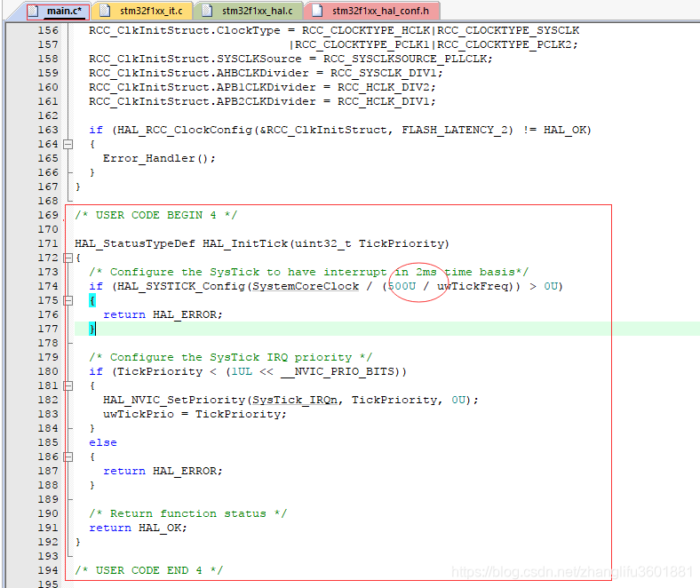
Task: Click RCC_HCLK_DIV2 on line 160
Action: pyautogui.click(x=384, y=88)
